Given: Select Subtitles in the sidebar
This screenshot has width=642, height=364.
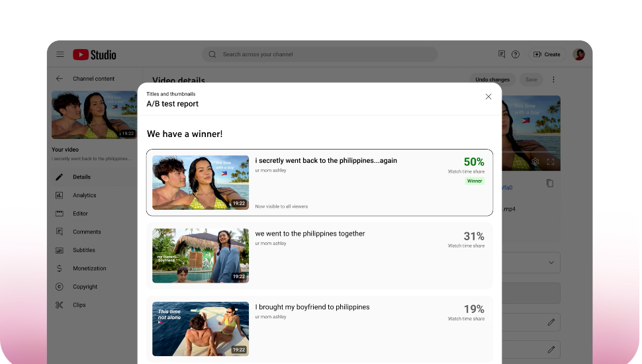Looking at the screenshot, I should [x=95, y=250].
